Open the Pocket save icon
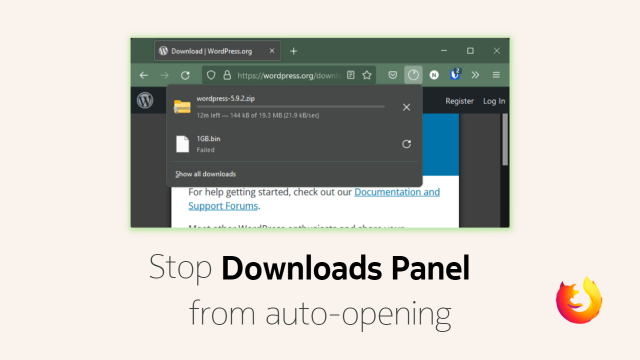 (x=393, y=75)
